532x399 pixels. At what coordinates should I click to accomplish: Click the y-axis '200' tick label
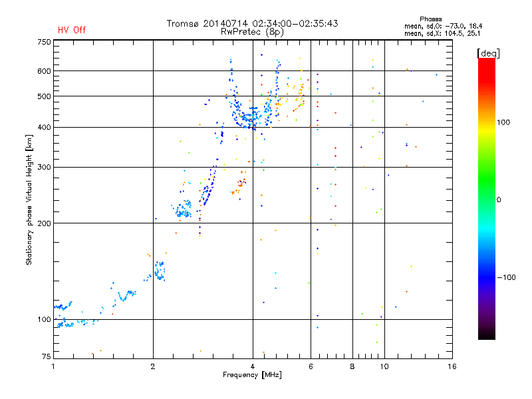click(x=44, y=223)
